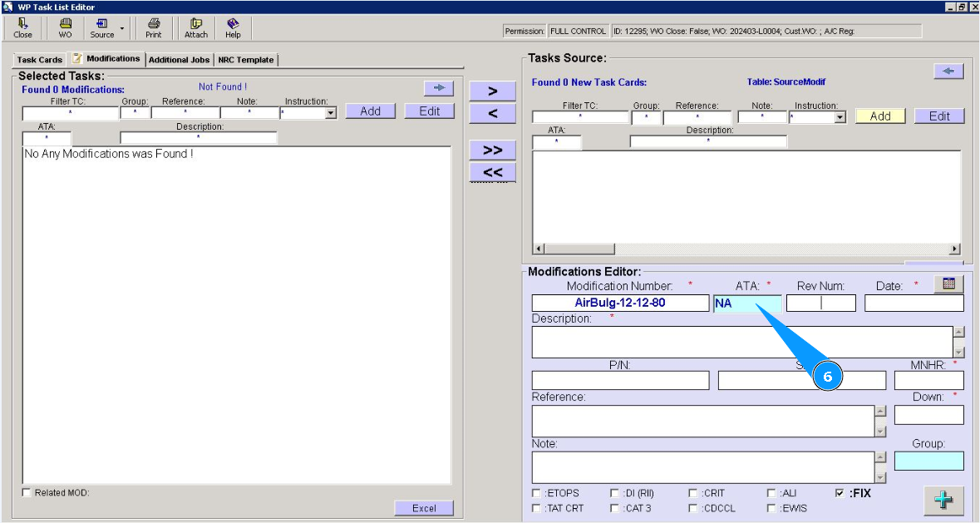Click the Source toolbar icon
This screenshot has height=523, width=980.
point(102,28)
